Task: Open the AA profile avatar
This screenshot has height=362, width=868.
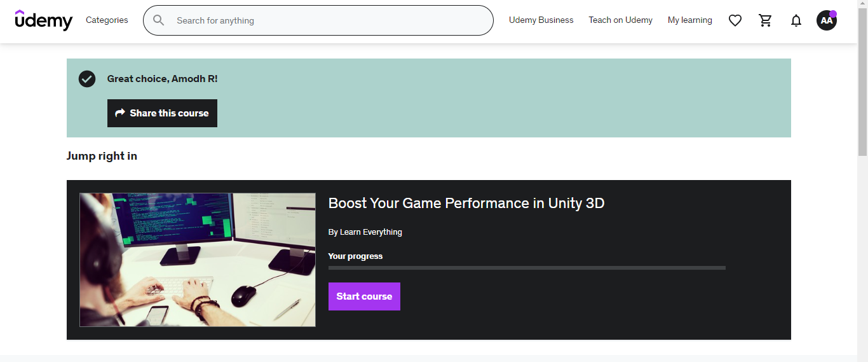Action: (x=827, y=20)
